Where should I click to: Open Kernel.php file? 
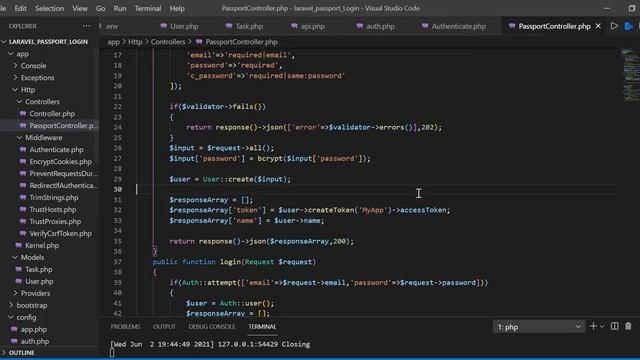42,245
